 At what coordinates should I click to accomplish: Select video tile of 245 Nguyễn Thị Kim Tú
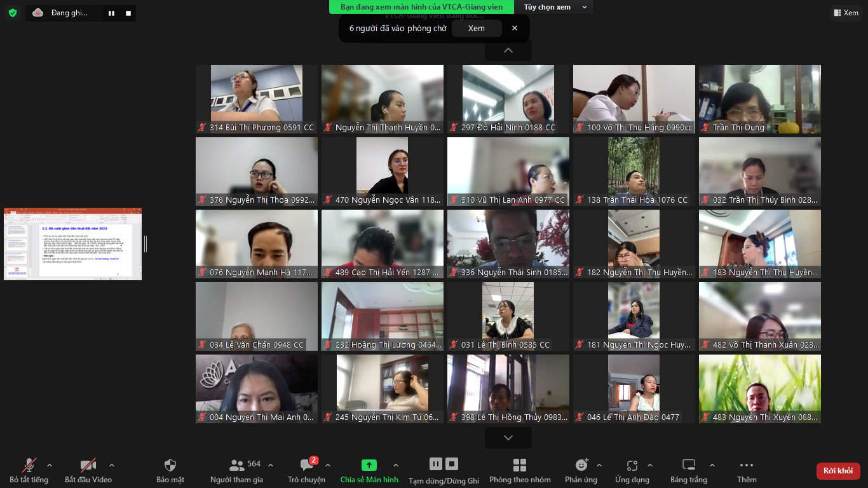tap(383, 389)
